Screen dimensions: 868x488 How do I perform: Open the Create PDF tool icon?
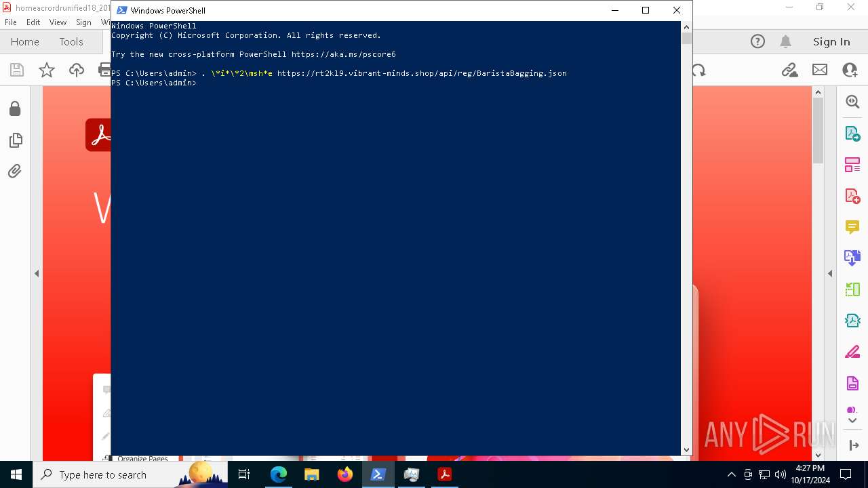(852, 196)
